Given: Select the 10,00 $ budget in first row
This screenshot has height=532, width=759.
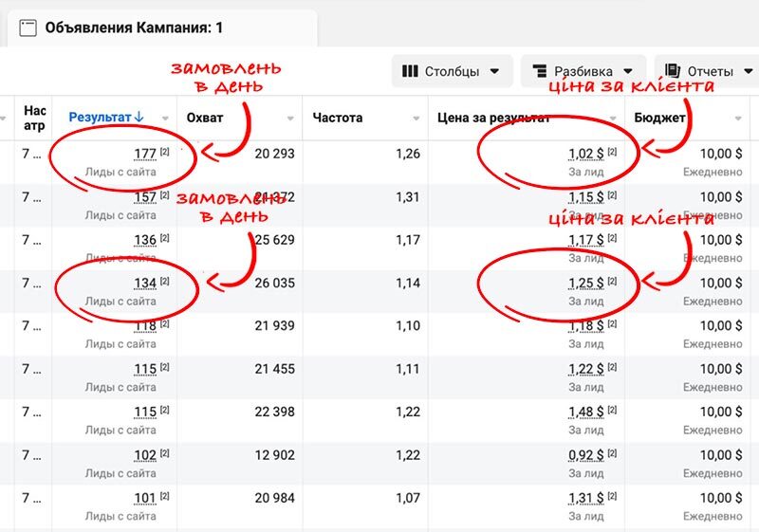Looking at the screenshot, I should [x=720, y=154].
